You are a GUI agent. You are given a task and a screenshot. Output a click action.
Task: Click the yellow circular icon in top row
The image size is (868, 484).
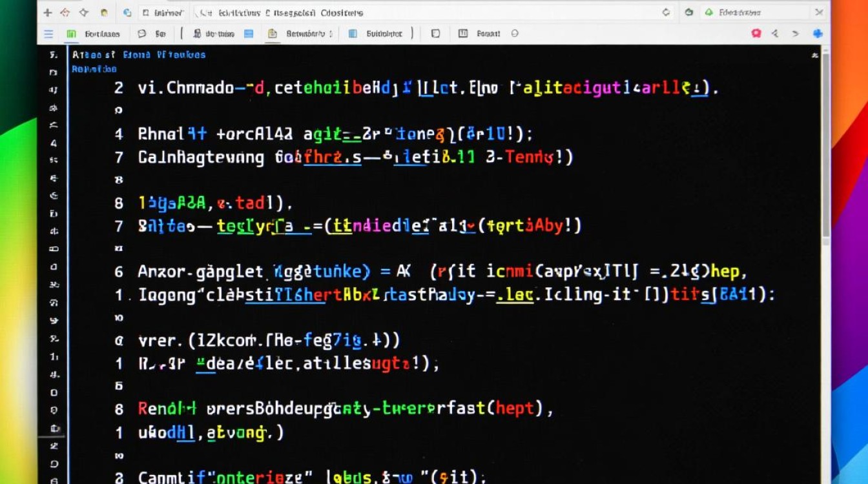pyautogui.click(x=104, y=12)
